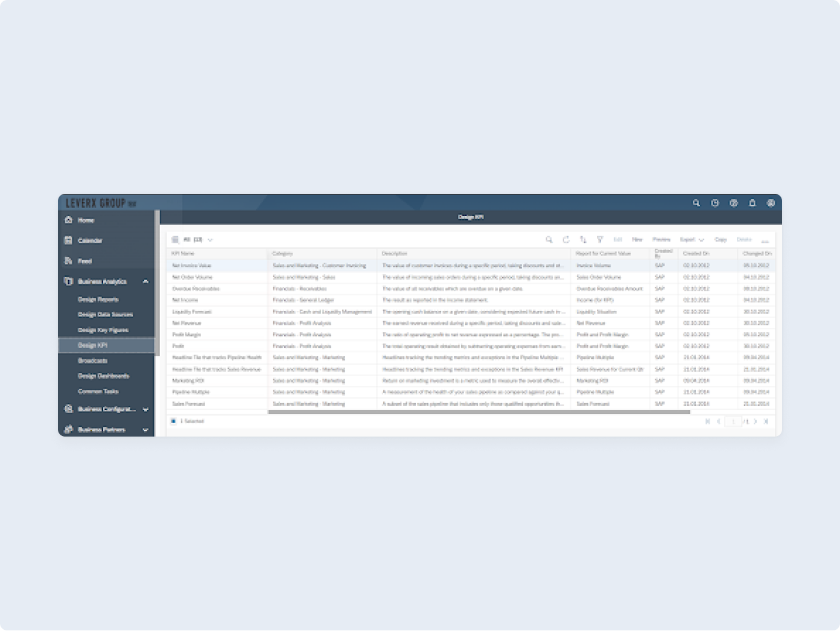Click the Delete button

[x=744, y=240]
